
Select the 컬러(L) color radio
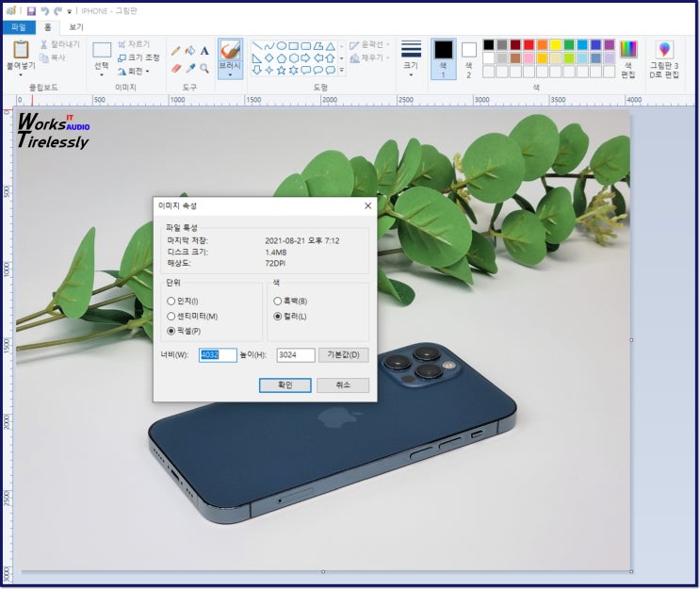pyautogui.click(x=278, y=317)
